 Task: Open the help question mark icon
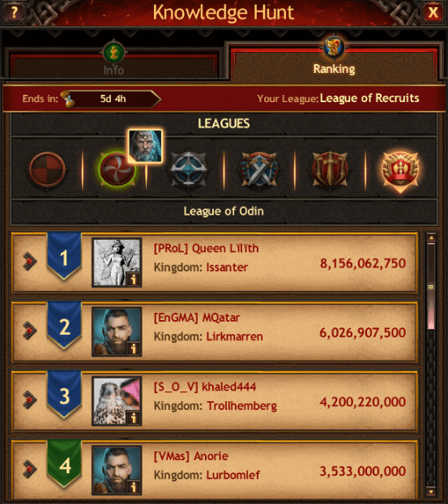[14, 12]
